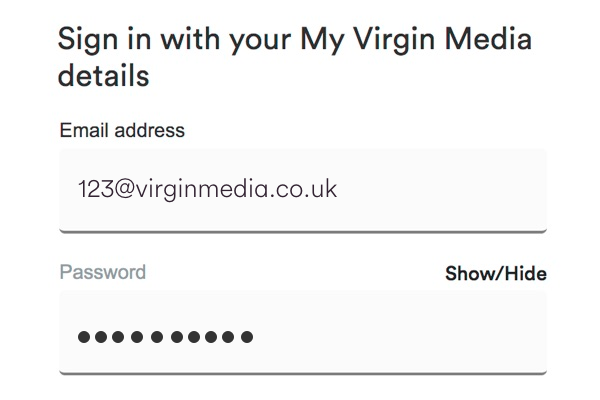The image size is (600, 400).
Task: Toggle Show/Hide password visibility
Action: (x=496, y=274)
